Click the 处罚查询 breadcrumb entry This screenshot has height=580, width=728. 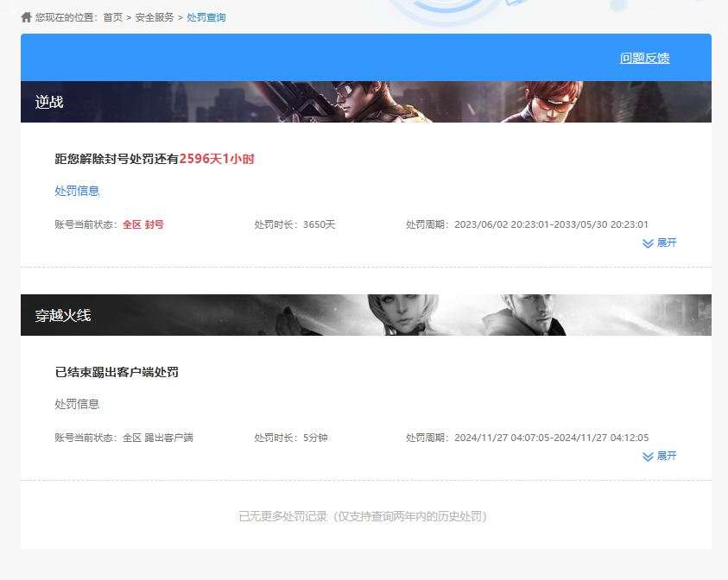(x=206, y=16)
